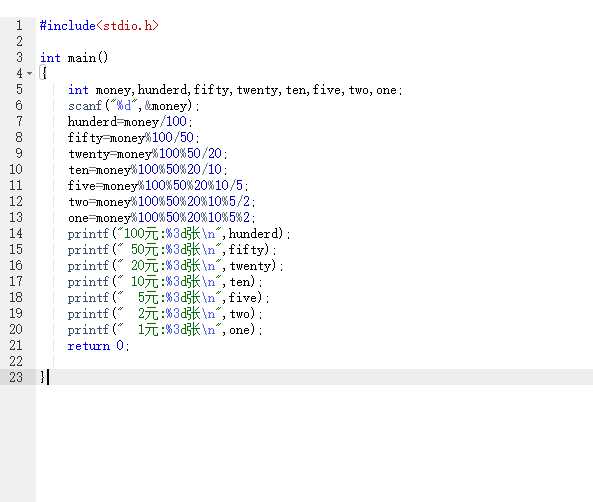Click the 'five=money%100%50%20%10/5;' line
The width and height of the screenshot is (593, 502).
coord(158,186)
